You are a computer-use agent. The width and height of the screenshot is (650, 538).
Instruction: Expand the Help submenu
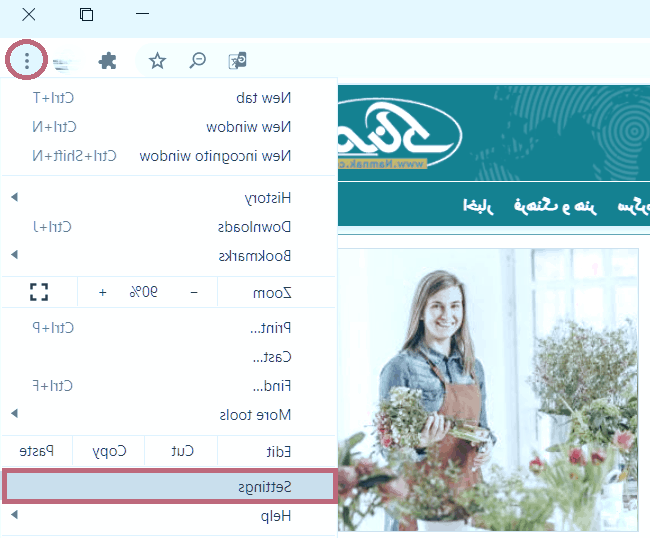(168, 516)
